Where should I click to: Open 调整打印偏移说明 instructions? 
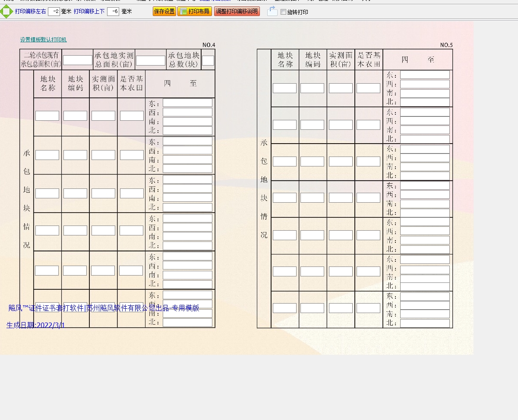coord(237,12)
